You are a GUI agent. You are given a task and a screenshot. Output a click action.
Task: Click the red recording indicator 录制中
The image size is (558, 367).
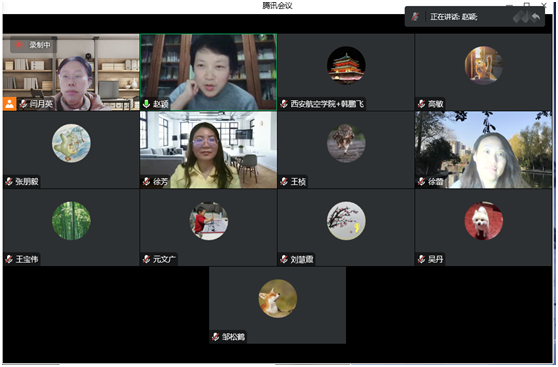pos(33,45)
